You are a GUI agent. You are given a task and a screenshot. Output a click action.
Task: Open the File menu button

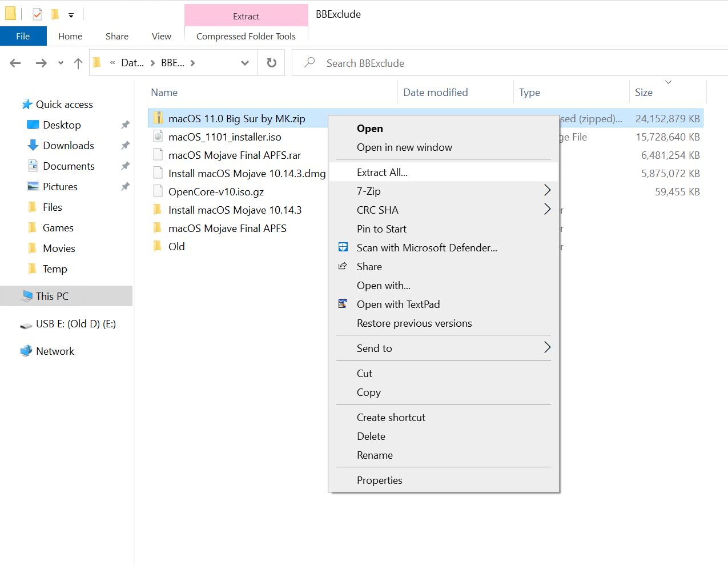tap(23, 36)
